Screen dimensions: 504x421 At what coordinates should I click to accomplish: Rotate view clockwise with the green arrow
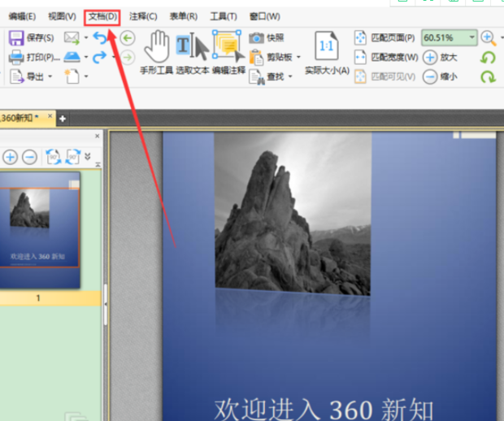(488, 77)
